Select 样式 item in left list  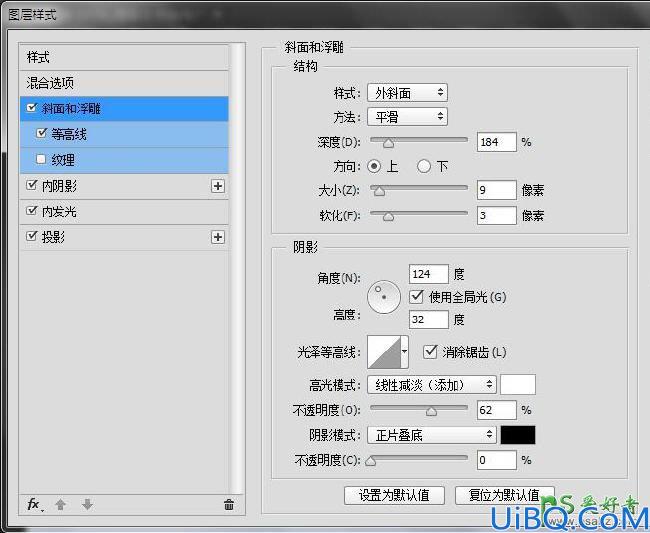point(124,57)
